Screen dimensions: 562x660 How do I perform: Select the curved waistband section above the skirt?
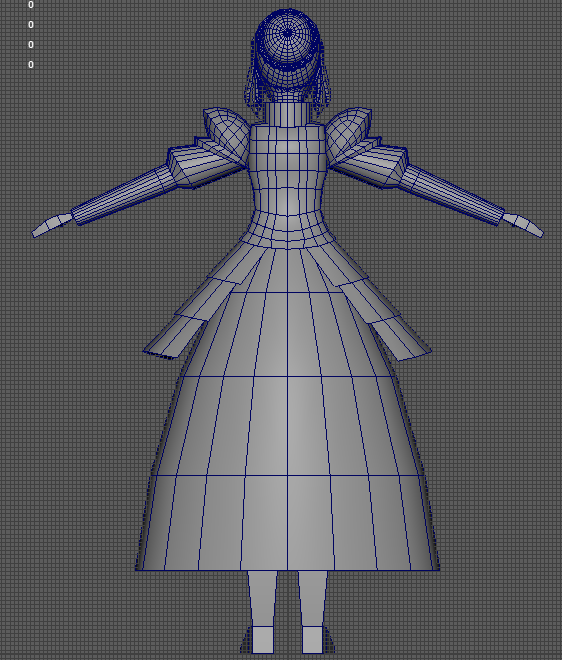[288, 231]
